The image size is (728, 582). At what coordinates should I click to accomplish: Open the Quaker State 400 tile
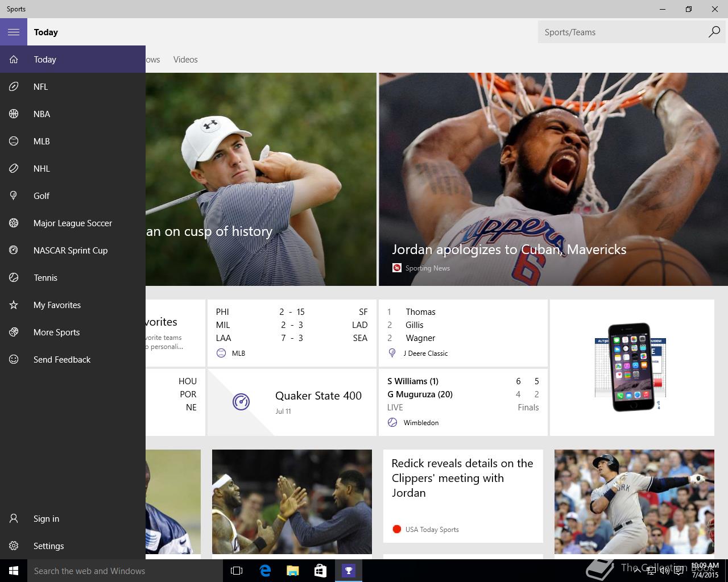pos(292,402)
